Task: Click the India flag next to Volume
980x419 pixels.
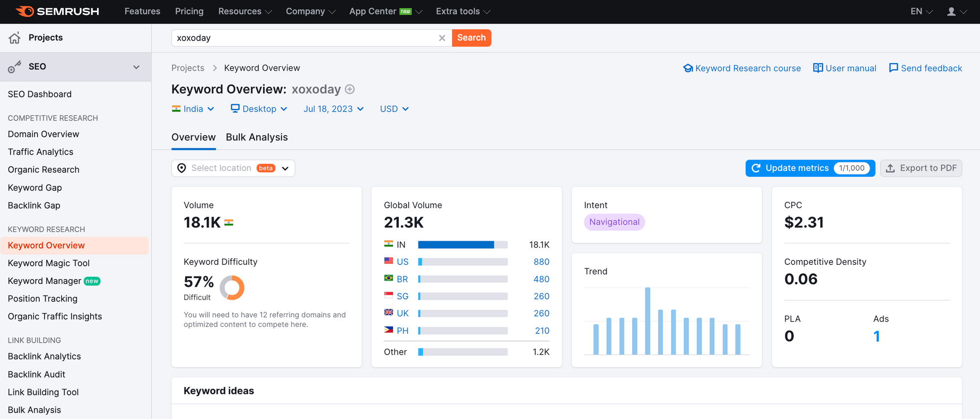Action: (x=229, y=223)
